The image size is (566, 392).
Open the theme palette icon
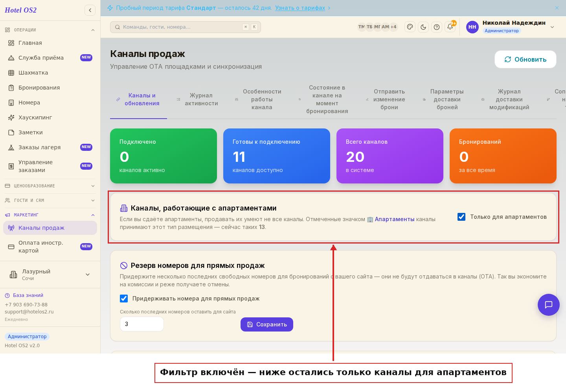(x=410, y=27)
